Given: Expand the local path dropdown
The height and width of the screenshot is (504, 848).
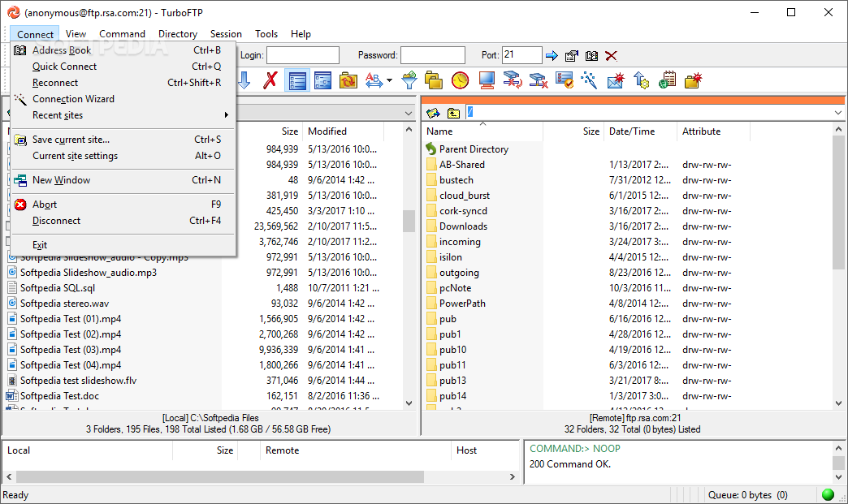Looking at the screenshot, I should 409,113.
